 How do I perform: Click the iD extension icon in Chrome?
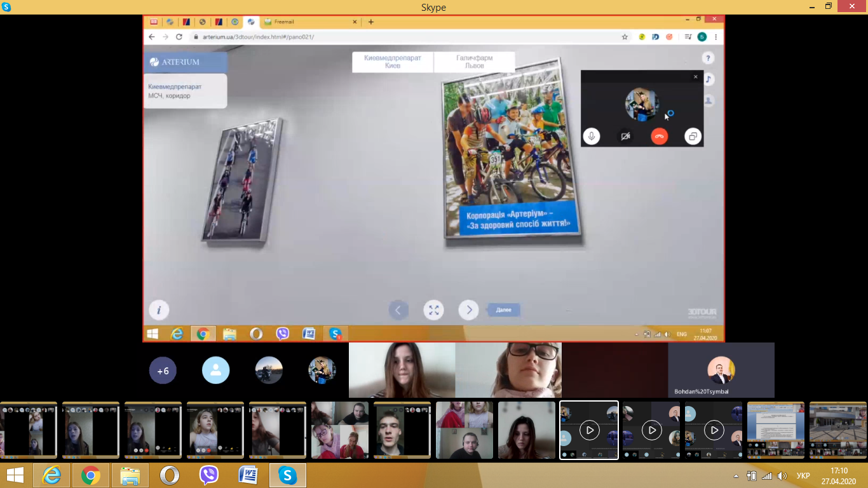pos(655,37)
